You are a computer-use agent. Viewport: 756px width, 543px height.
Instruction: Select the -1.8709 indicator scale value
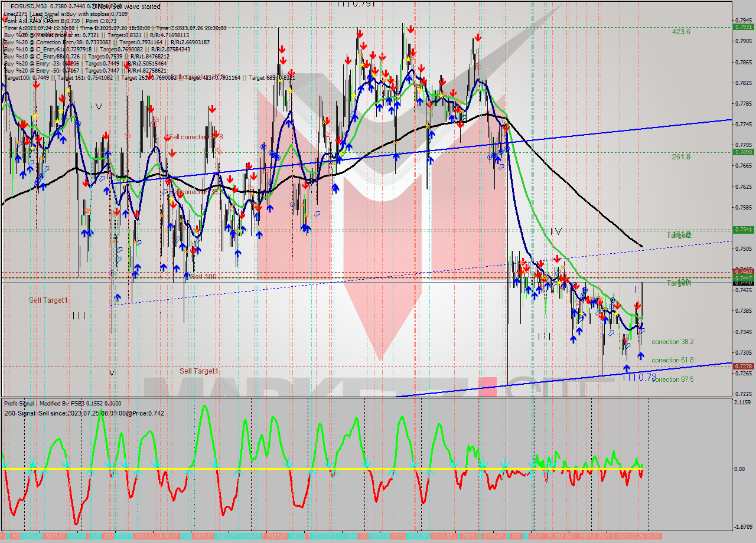(x=743, y=526)
